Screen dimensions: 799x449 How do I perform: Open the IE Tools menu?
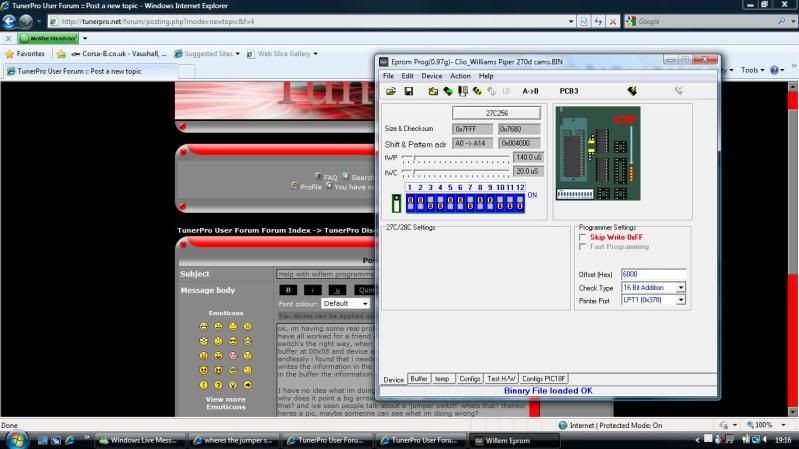(752, 70)
